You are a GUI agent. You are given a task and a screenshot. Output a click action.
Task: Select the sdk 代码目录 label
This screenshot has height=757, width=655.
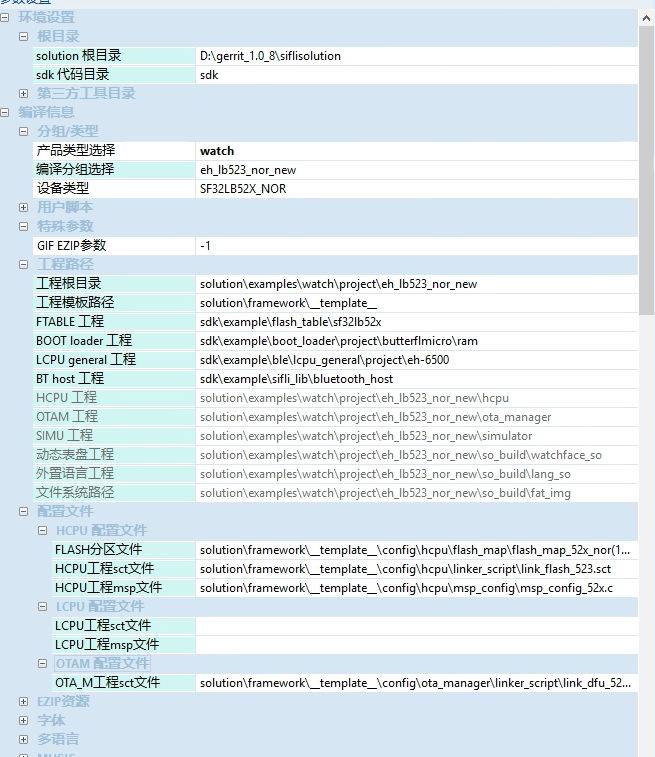pos(72,75)
